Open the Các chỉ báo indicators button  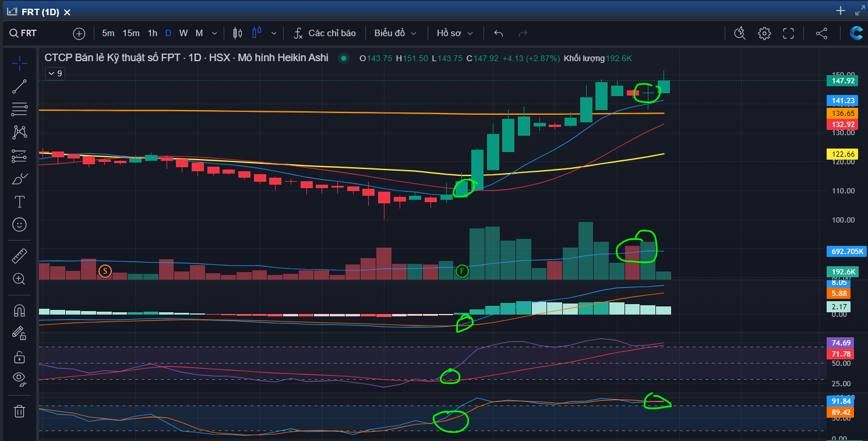point(325,33)
